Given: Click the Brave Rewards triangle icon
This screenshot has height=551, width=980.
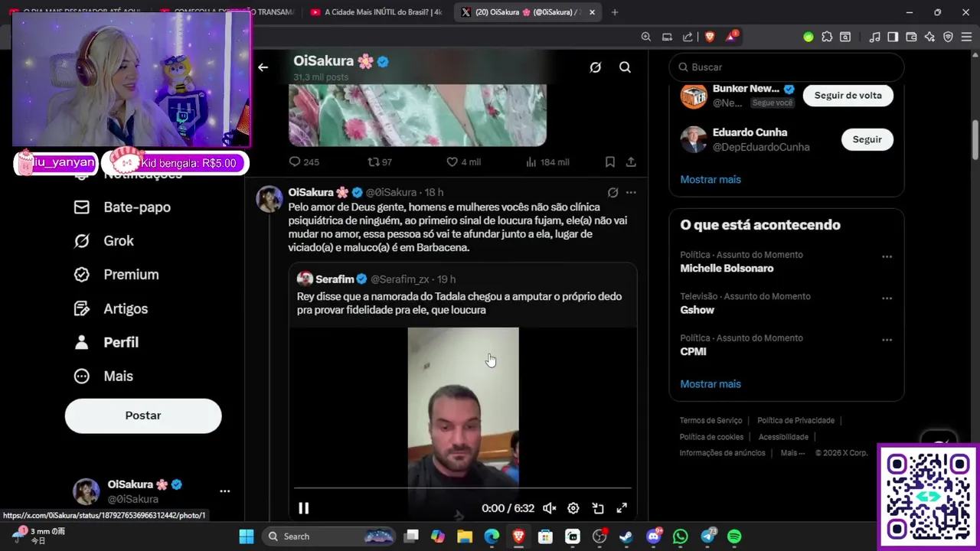Looking at the screenshot, I should click(x=730, y=37).
